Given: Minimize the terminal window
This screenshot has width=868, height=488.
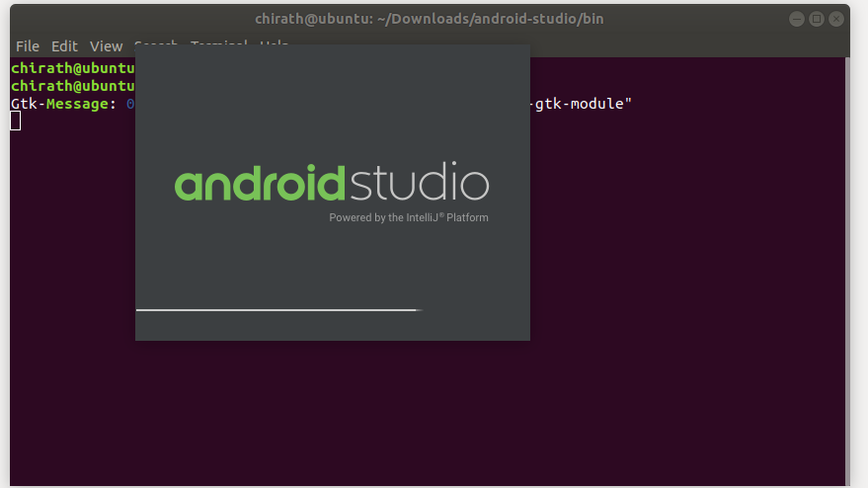Looking at the screenshot, I should coord(797,19).
